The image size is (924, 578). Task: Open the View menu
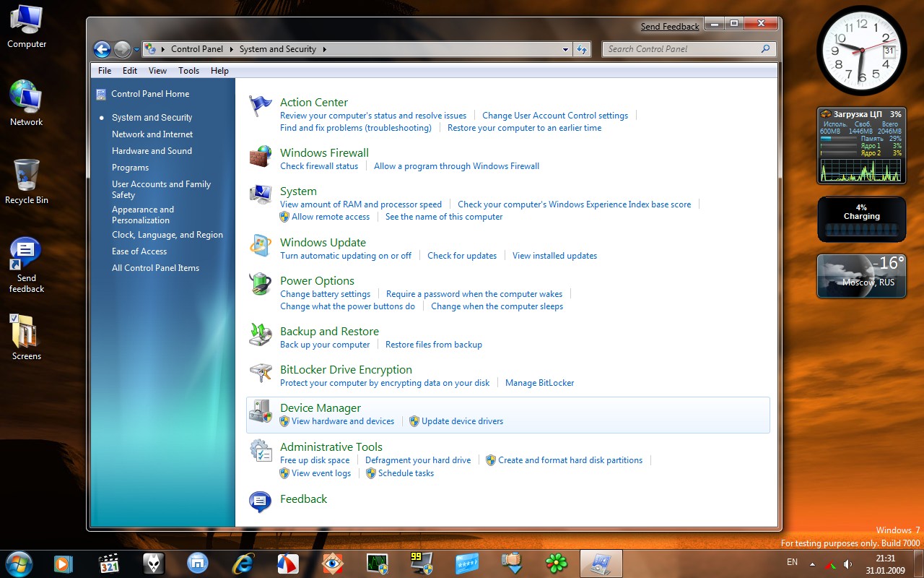[157, 71]
